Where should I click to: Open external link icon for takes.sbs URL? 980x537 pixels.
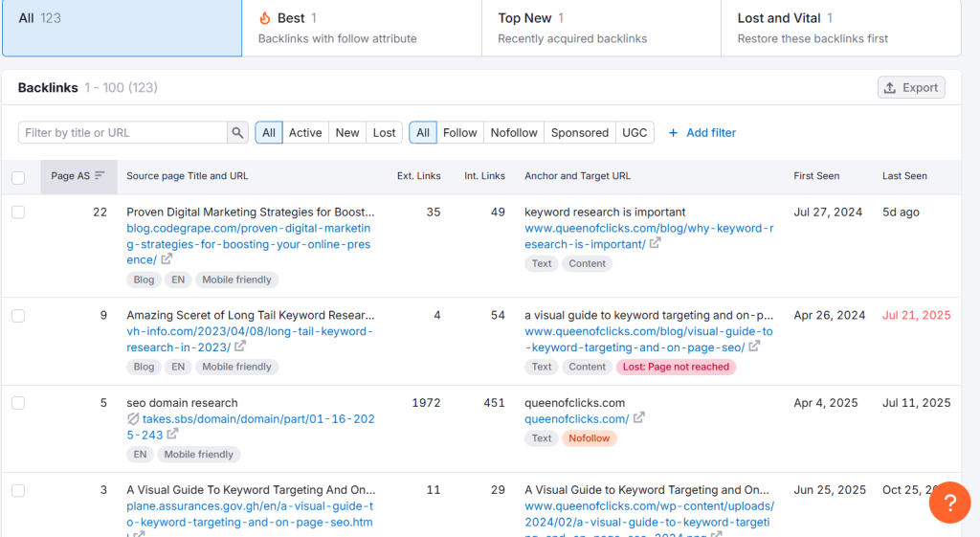pyautogui.click(x=172, y=434)
